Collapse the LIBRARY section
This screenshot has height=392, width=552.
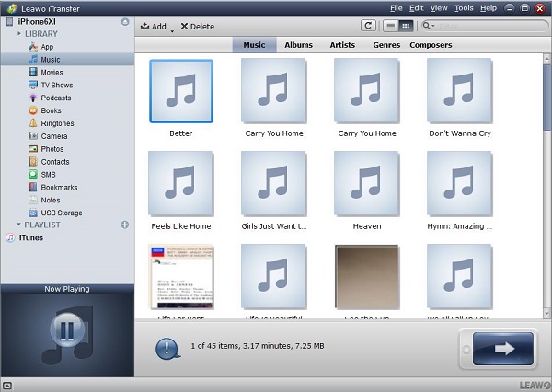pos(18,33)
